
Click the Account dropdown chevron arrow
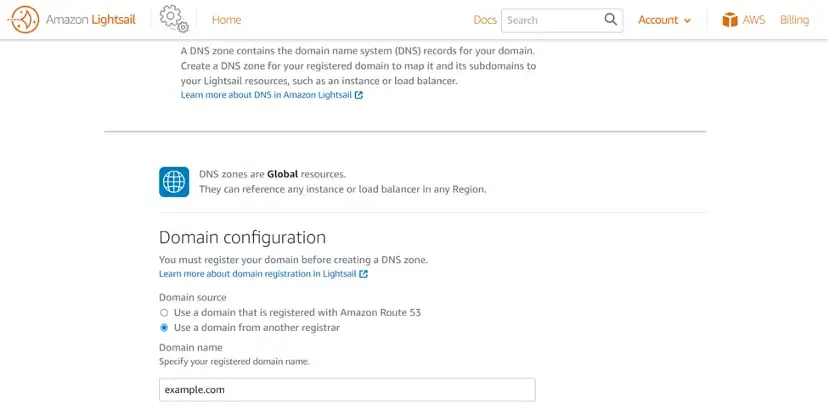point(687,21)
